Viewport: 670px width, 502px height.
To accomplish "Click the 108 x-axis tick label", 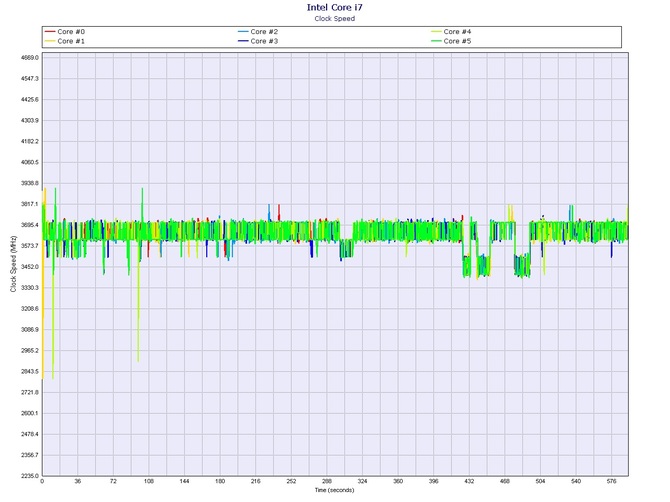I will point(149,481).
